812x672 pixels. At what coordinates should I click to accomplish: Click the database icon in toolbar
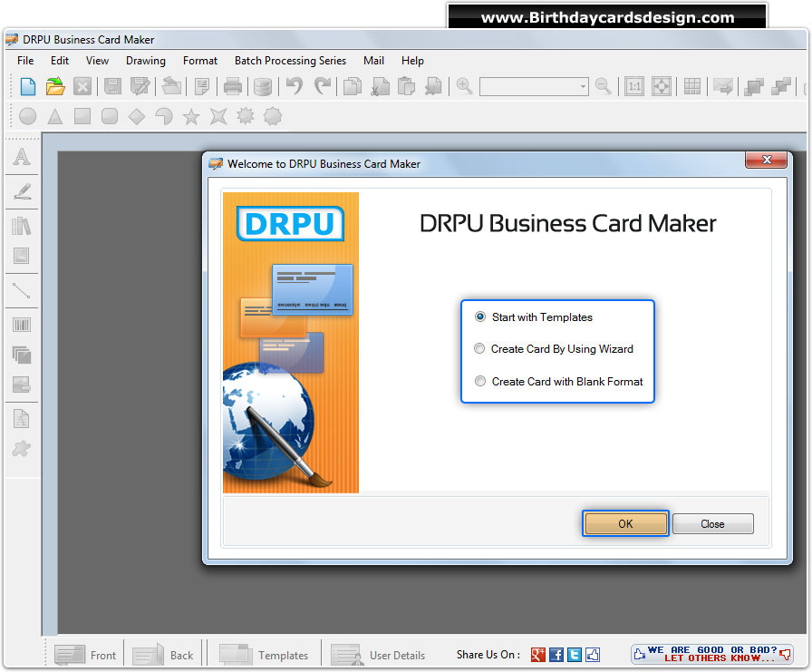coord(263,86)
